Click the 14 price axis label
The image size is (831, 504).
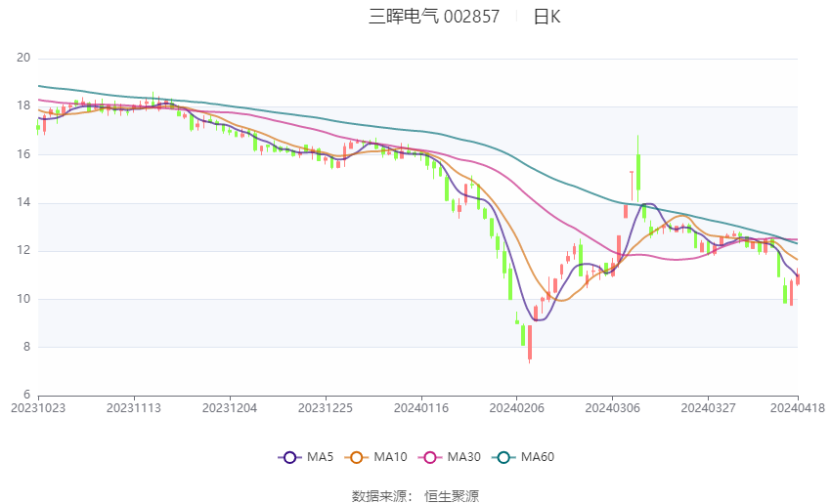23,202
